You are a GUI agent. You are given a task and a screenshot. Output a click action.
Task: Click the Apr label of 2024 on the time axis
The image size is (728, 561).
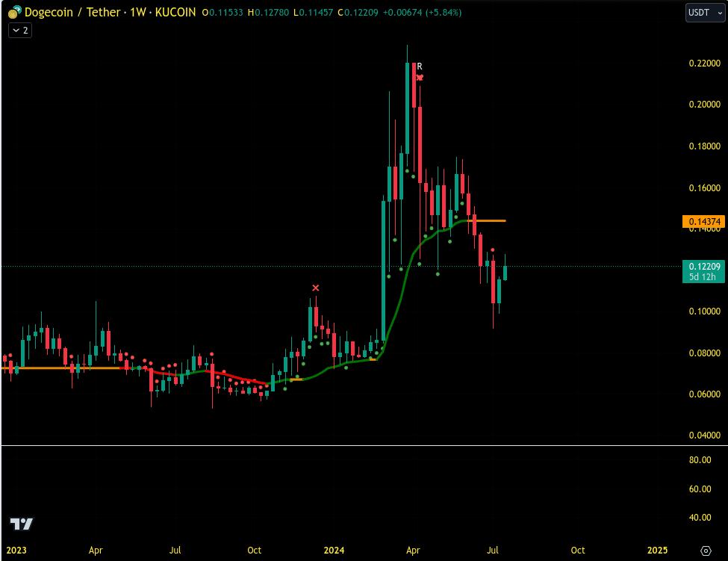pyautogui.click(x=413, y=551)
